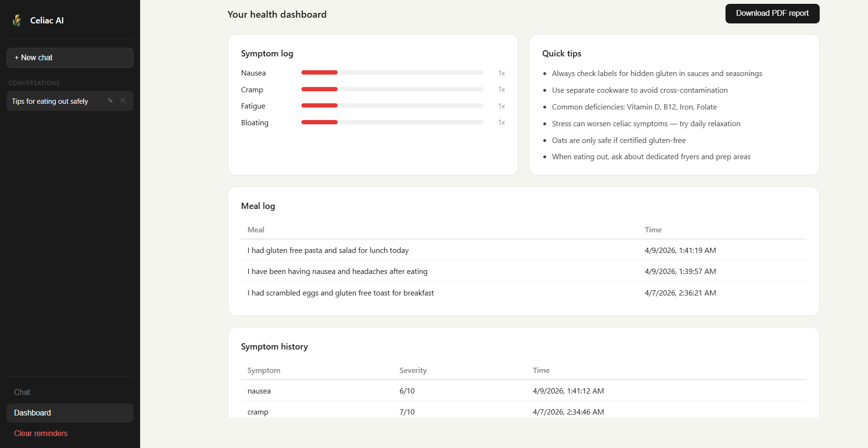868x448 pixels.
Task: Download the PDF report
Action: [772, 13]
